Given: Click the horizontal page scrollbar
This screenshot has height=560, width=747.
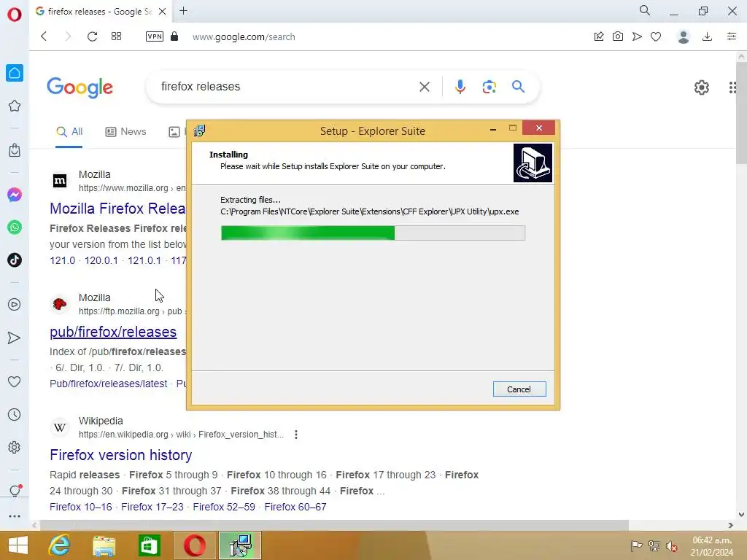Looking at the screenshot, I should click(334, 525).
